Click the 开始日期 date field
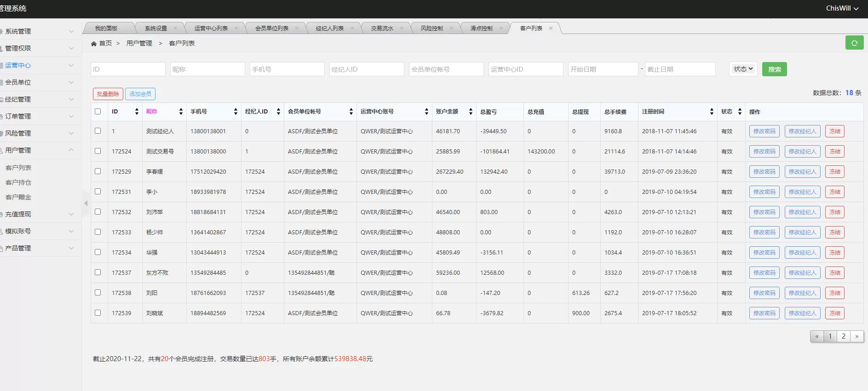868x391 pixels. [603, 69]
